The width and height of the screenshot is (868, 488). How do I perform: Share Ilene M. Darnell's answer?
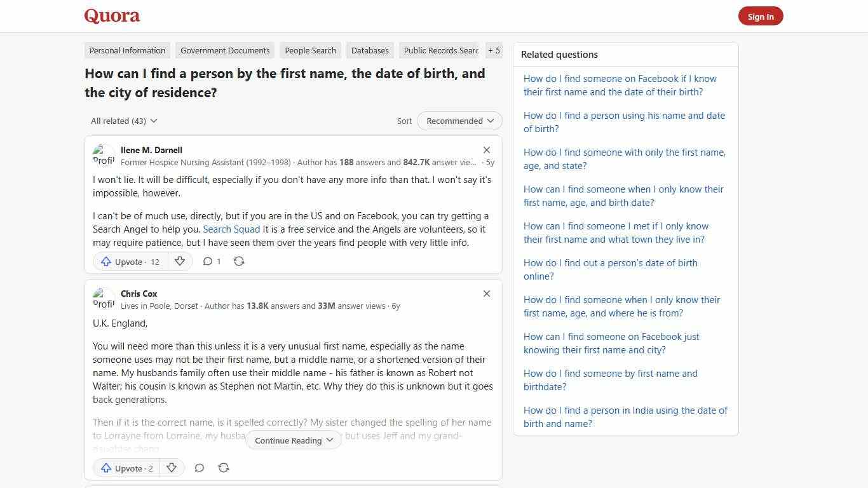coord(239,261)
